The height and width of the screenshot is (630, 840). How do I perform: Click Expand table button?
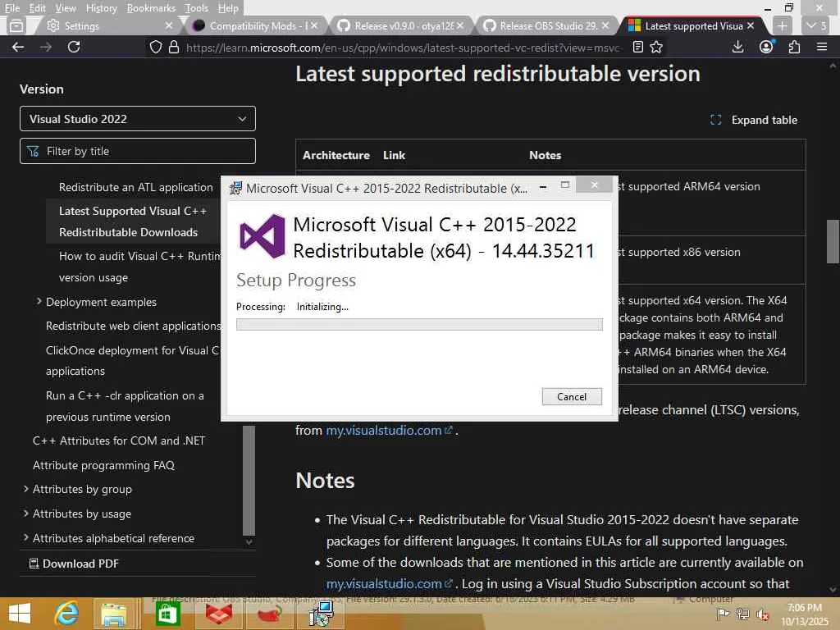pyautogui.click(x=754, y=120)
